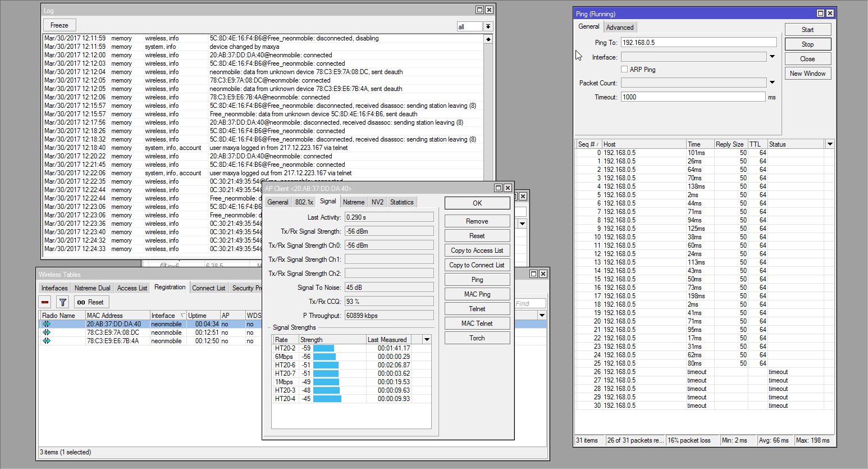This screenshot has height=469, width=868.
Task: Click Copy to Connect List
Action: [477, 265]
